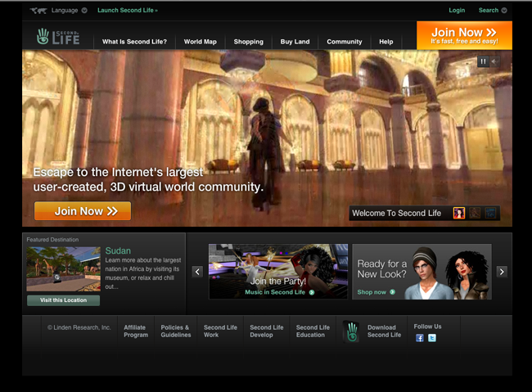
Task: Click the Shop now link
Action: tap(372, 292)
